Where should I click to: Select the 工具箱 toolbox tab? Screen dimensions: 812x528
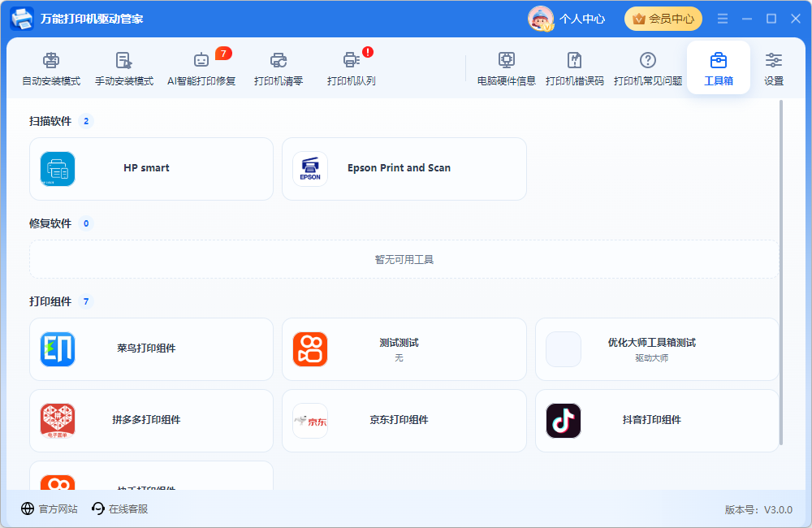pyautogui.click(x=719, y=68)
